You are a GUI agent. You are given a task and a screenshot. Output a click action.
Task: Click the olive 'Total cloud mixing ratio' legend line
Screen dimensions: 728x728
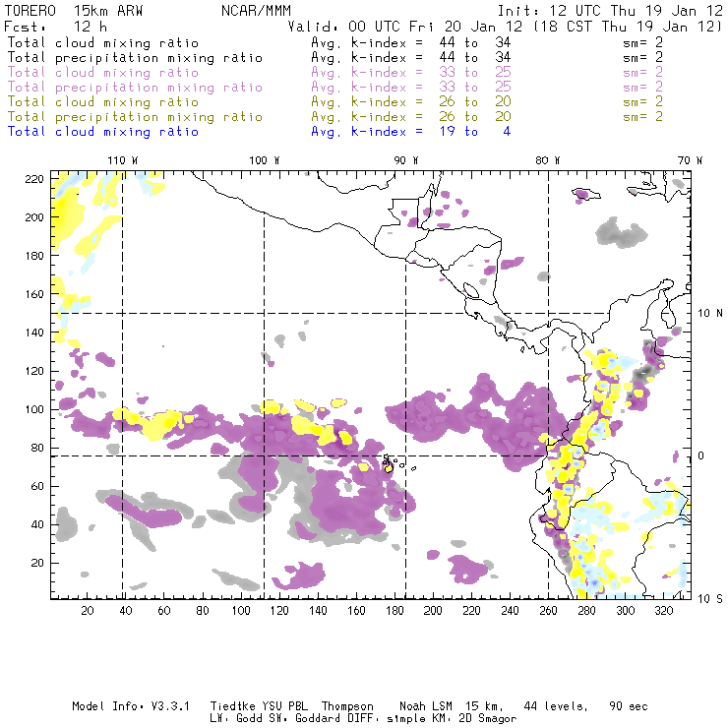[x=103, y=102]
